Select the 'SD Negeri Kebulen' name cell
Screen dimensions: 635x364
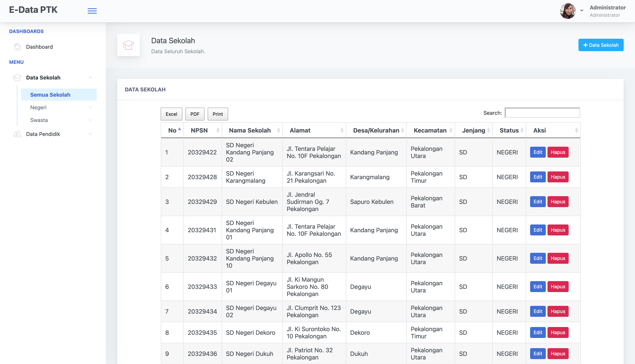tap(252, 202)
